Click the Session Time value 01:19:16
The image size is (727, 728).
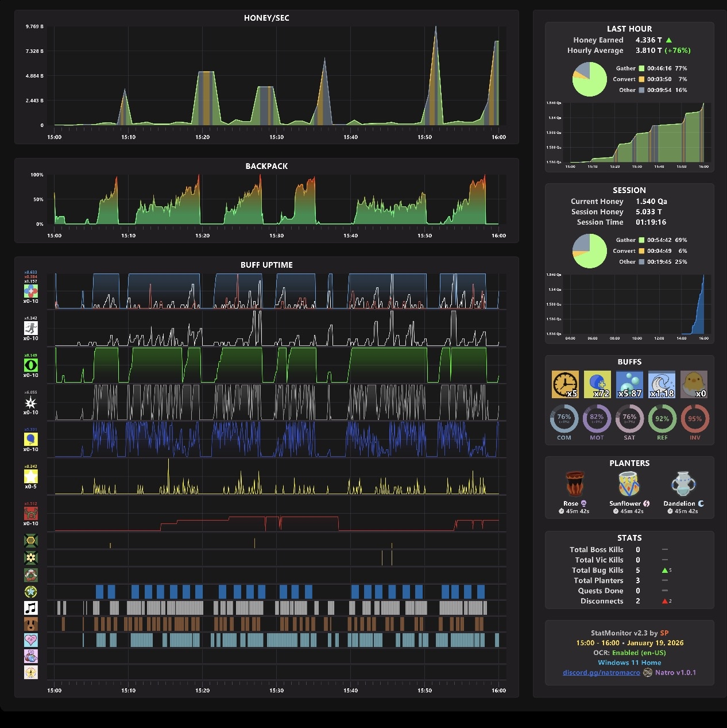click(651, 222)
